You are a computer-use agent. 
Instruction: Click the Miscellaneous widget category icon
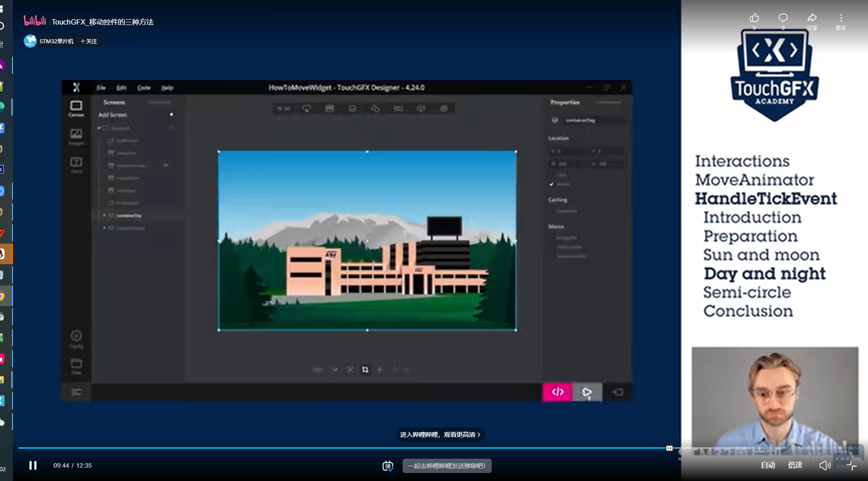tap(421, 108)
